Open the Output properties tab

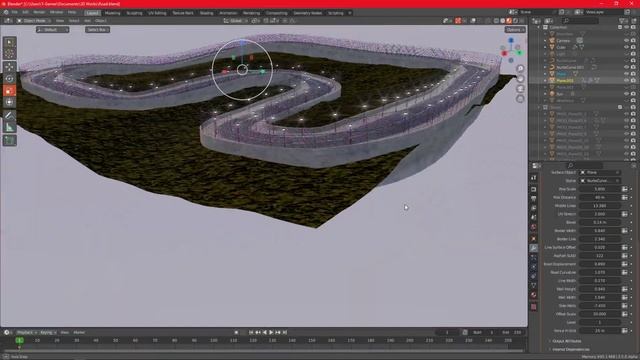(x=534, y=198)
